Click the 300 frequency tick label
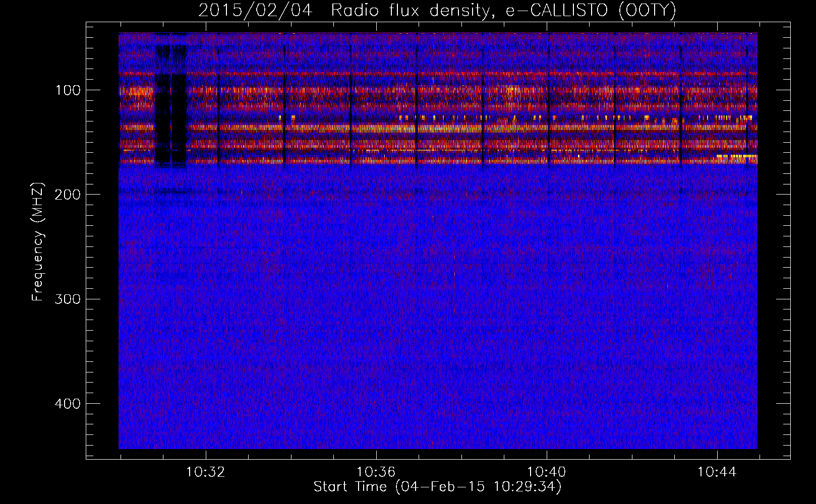The width and height of the screenshot is (816, 504). [x=68, y=299]
